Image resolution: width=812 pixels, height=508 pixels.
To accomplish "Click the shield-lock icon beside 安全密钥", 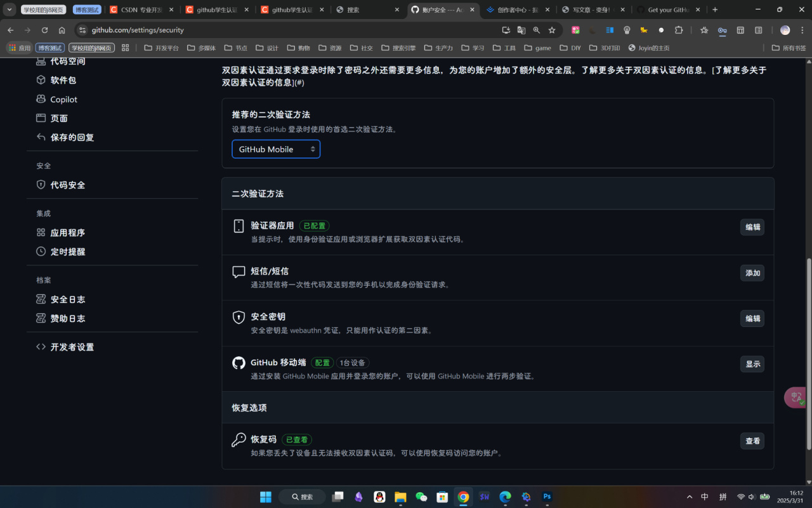I will 239,317.
